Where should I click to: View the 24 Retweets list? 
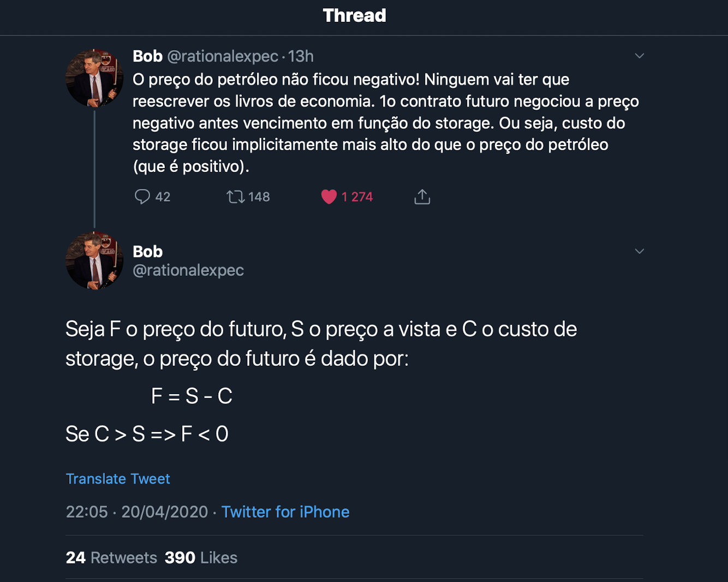(111, 557)
